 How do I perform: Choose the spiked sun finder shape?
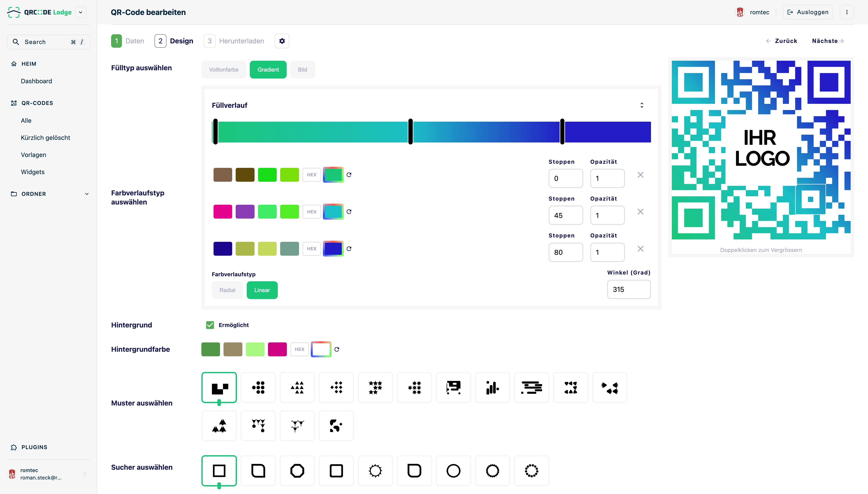click(x=375, y=471)
